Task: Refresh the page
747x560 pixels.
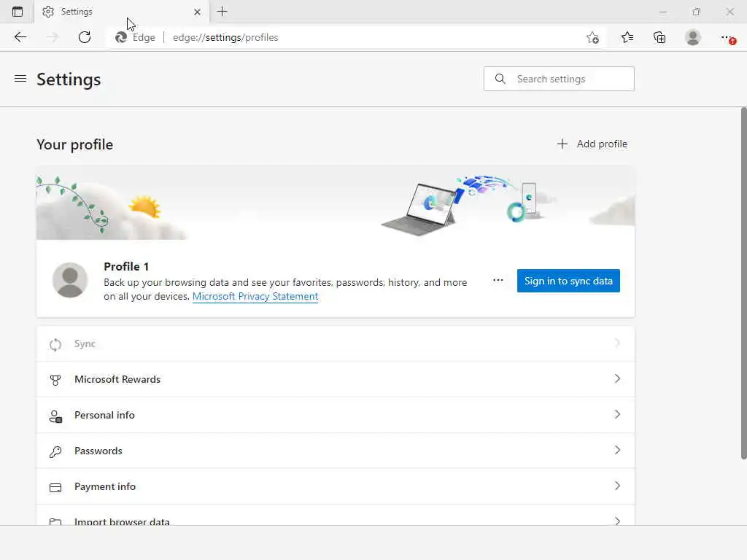Action: pyautogui.click(x=85, y=37)
